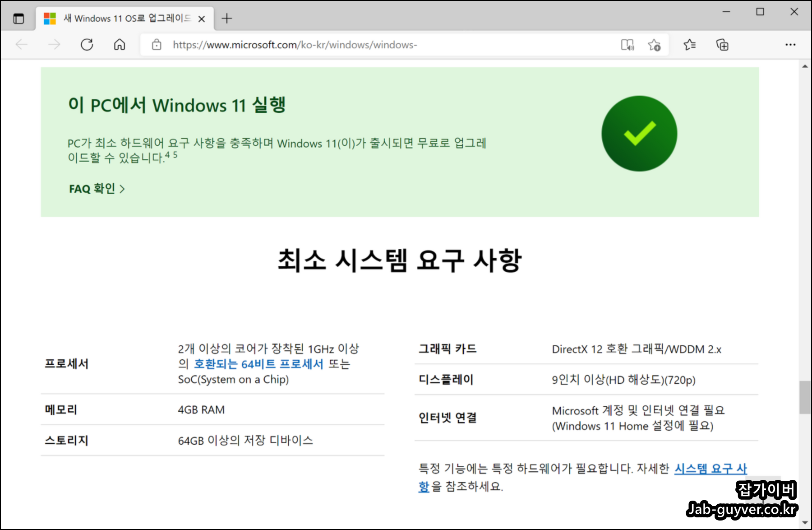The height and width of the screenshot is (530, 812).
Task: Click the DirectX 12 호환 그래픽 value
Action: click(637, 349)
